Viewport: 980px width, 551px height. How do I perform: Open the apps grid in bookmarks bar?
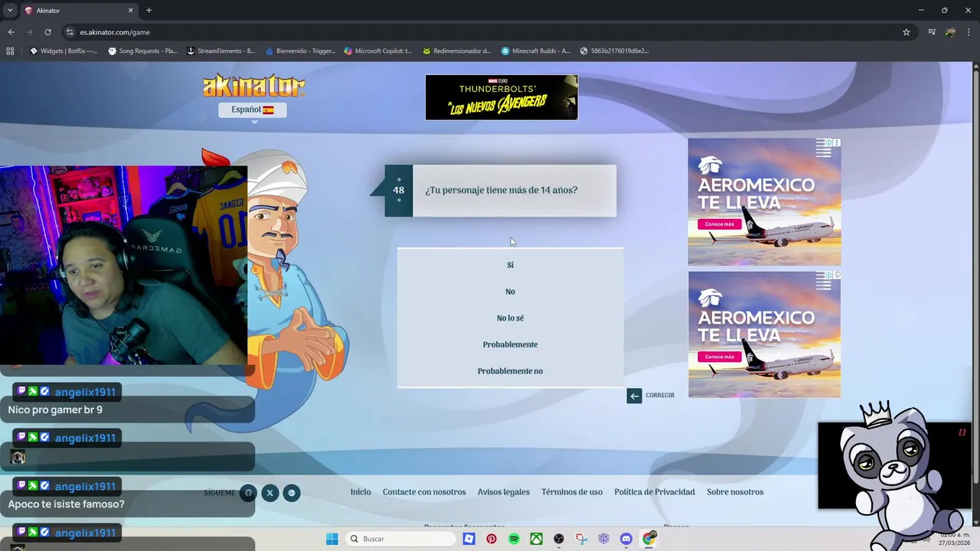click(x=10, y=51)
